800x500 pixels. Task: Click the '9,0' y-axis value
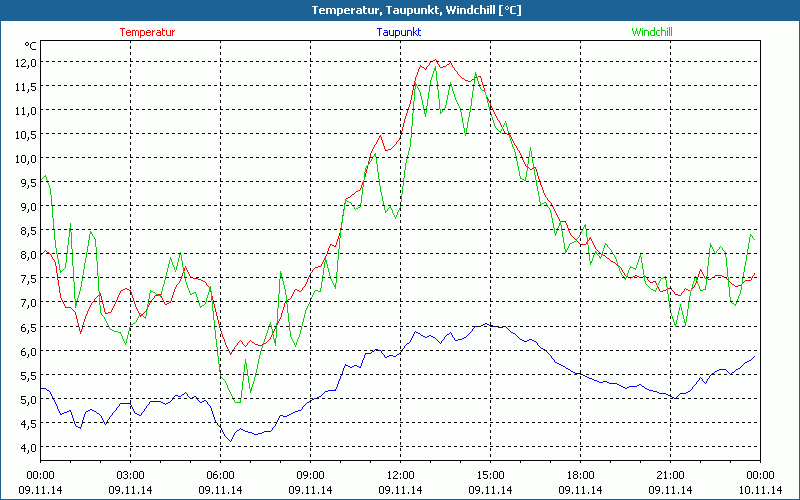click(30, 207)
